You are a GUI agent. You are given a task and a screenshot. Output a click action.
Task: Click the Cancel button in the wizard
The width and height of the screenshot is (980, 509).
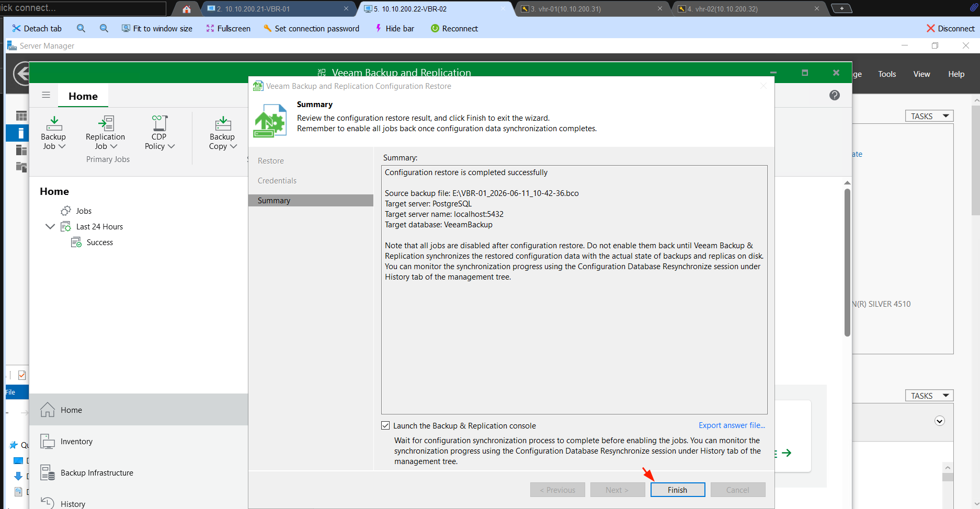738,490
